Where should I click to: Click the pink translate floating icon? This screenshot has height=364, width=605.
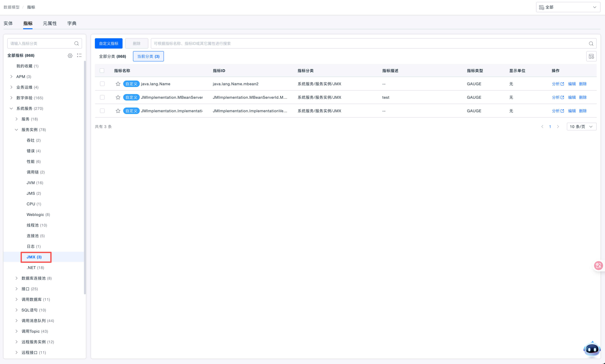click(598, 266)
